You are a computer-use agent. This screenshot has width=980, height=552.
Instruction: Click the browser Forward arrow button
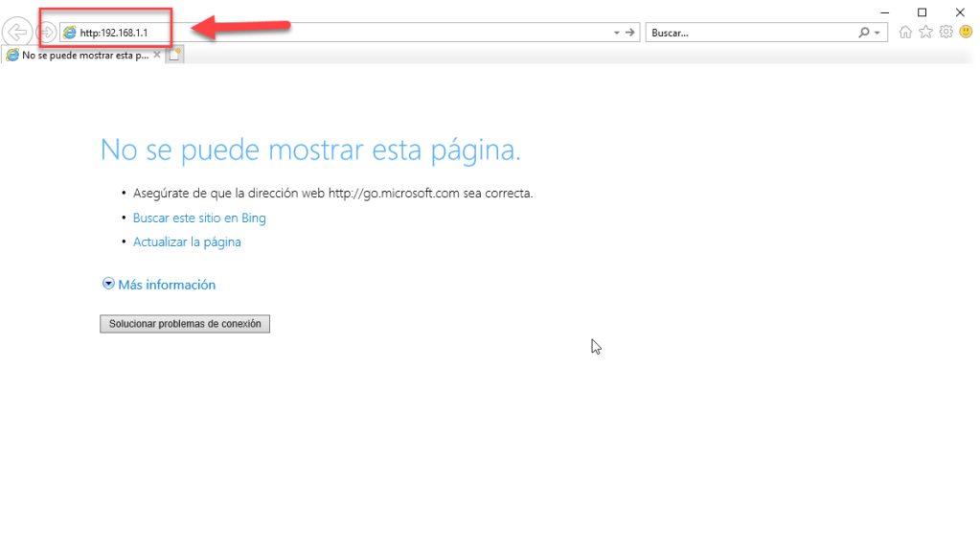pos(45,33)
